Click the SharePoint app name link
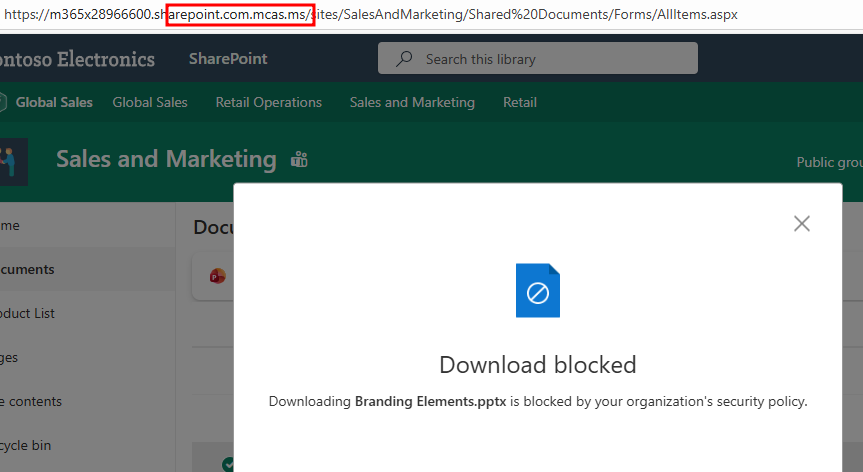This screenshot has height=472, width=863. (x=228, y=59)
